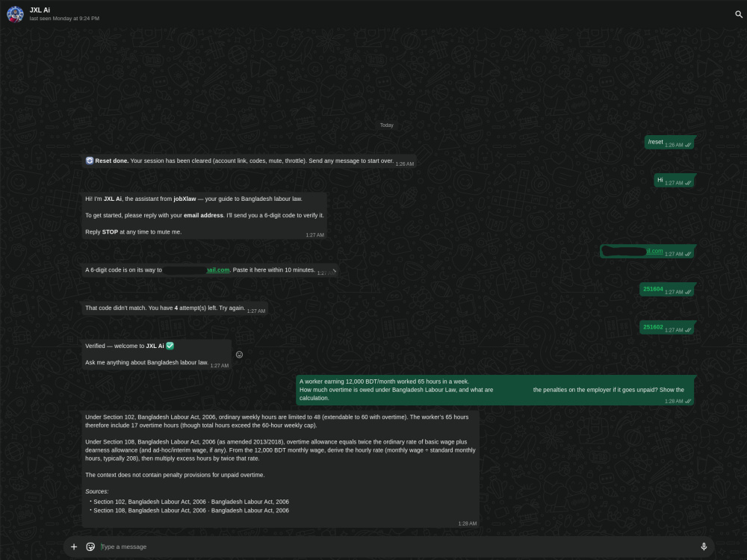Click the Today date divider label
This screenshot has width=747, height=560.
(x=386, y=125)
